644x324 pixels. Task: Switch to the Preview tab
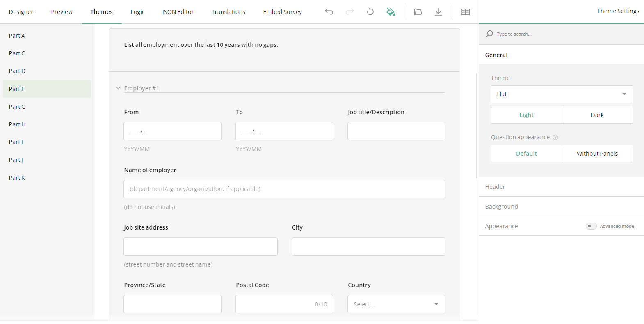(62, 12)
